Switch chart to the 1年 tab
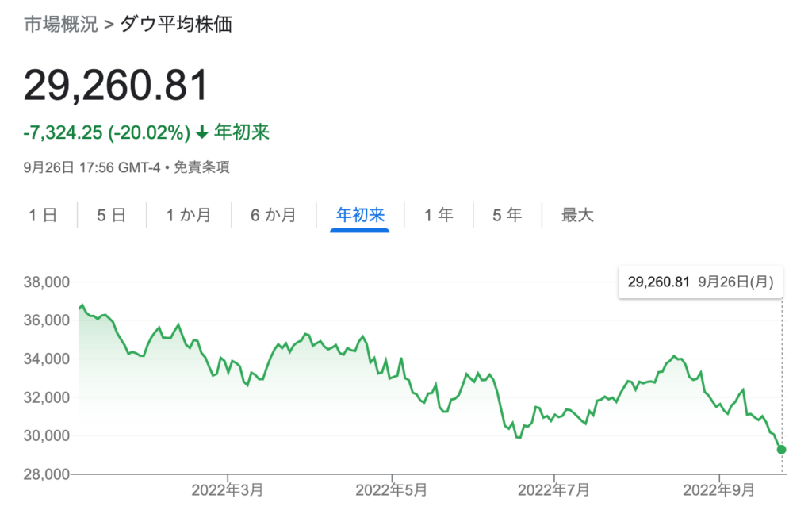The image size is (812, 510). tap(439, 215)
